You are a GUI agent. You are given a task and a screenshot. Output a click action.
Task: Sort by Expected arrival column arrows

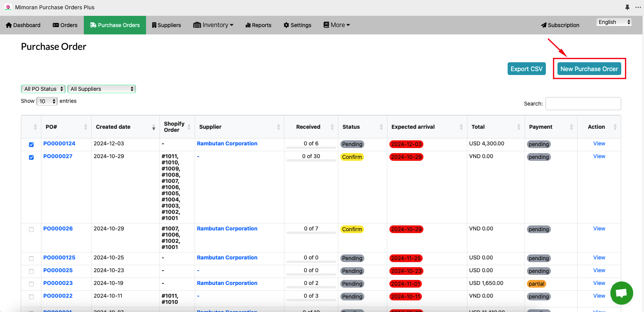(x=461, y=127)
